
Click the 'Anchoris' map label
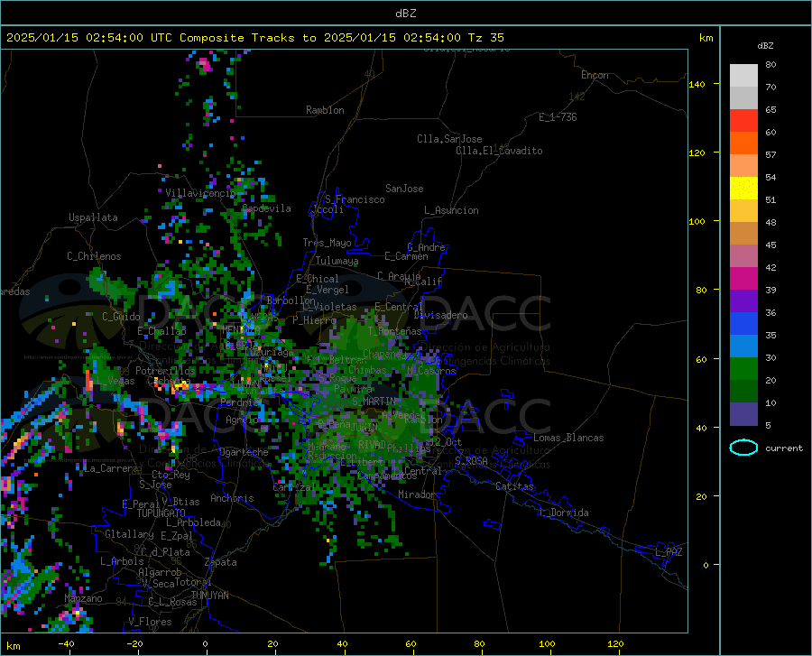232,498
